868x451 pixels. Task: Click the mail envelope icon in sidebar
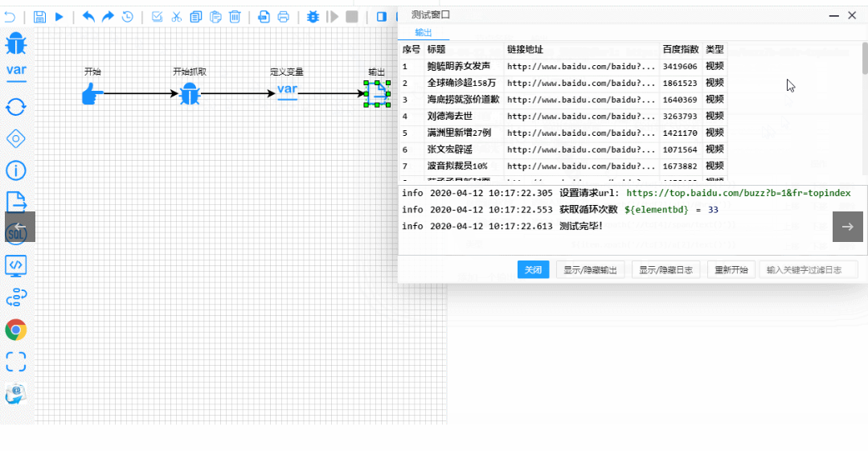[x=16, y=393]
